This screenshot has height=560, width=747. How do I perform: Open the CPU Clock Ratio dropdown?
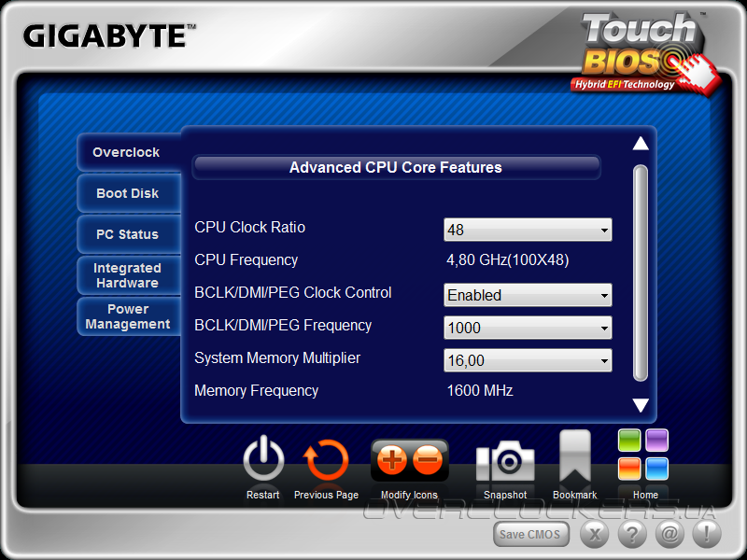pos(528,230)
